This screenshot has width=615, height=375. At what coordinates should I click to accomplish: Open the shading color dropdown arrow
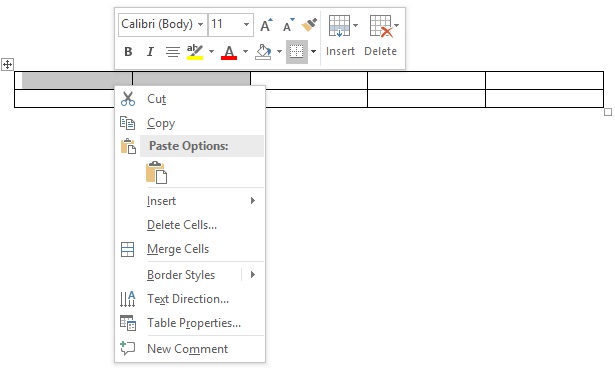pyautogui.click(x=279, y=51)
